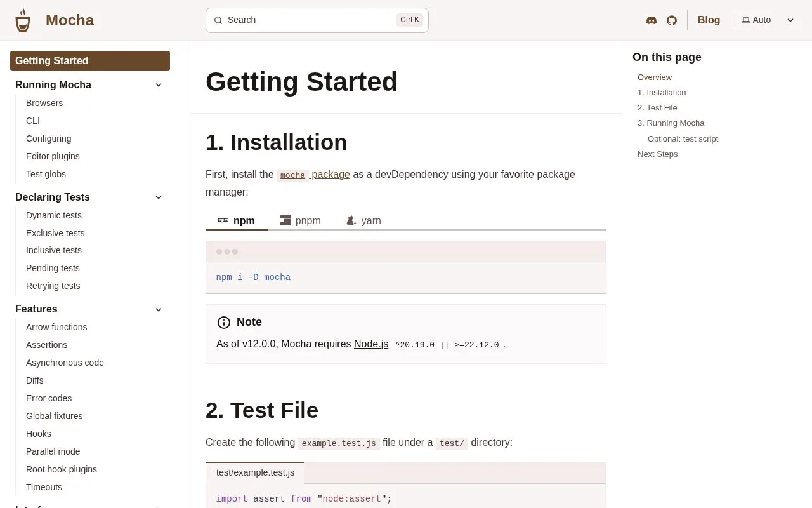Click the yarn cat icon
812x508 pixels.
pos(351,220)
